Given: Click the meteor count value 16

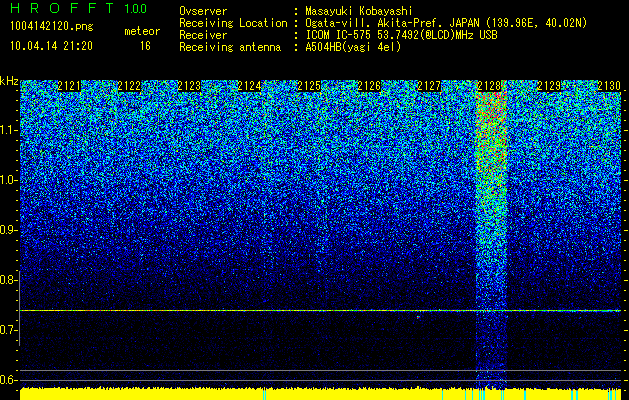Looking at the screenshot, I should tap(145, 46).
